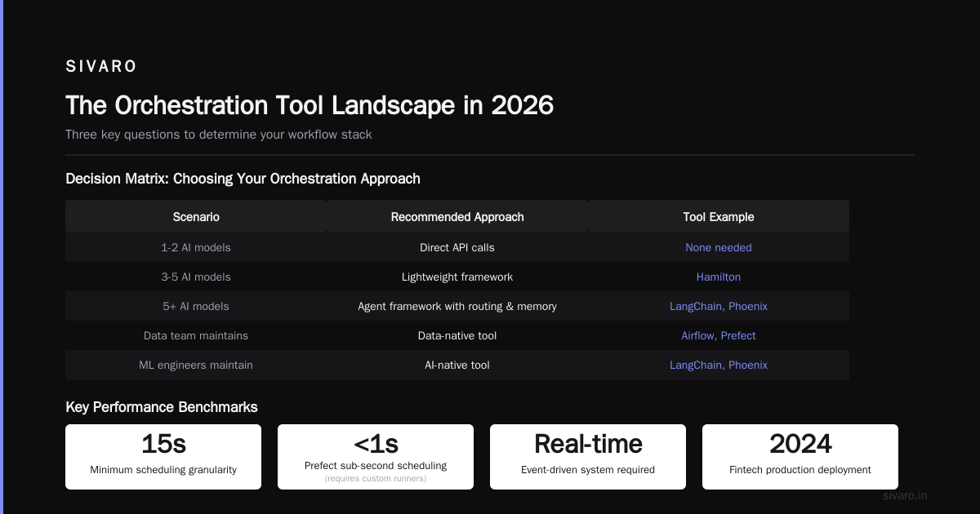Click 'LangChain, Phoenix' in the ML engineers row
This screenshot has height=514, width=980.
pyautogui.click(x=719, y=365)
